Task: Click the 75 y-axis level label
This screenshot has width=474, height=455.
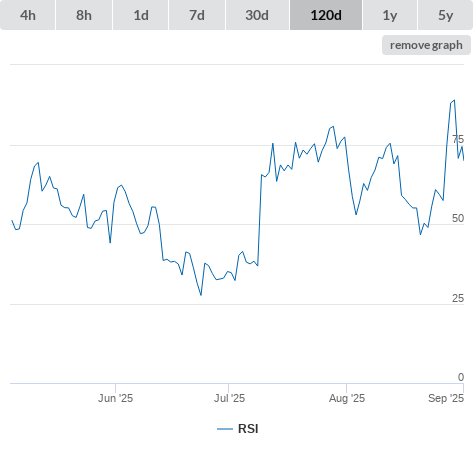Action: [458, 139]
